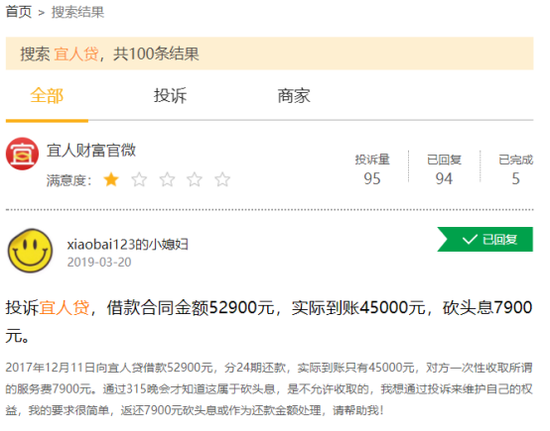The height and width of the screenshot is (431, 550).
Task: Click the 搜索结果 breadcrumb text
Action: click(78, 12)
